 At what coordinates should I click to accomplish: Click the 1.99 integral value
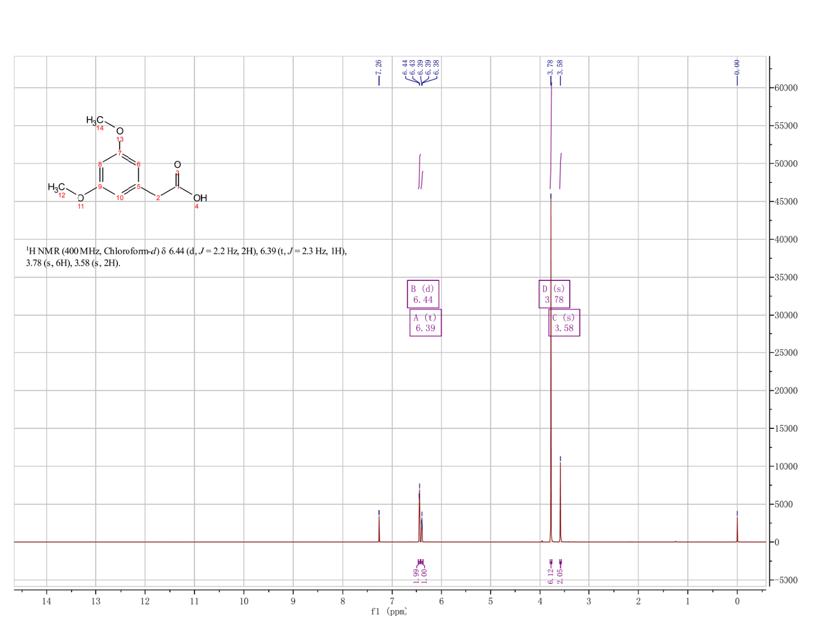(x=416, y=576)
